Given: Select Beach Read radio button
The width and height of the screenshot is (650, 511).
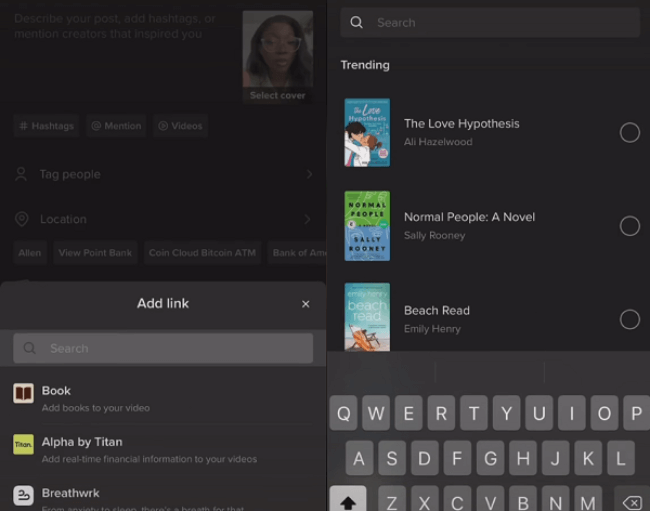Looking at the screenshot, I should pyautogui.click(x=629, y=319).
